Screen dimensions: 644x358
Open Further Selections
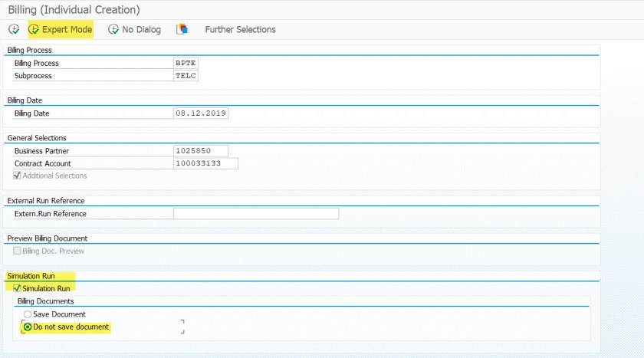pyautogui.click(x=240, y=30)
